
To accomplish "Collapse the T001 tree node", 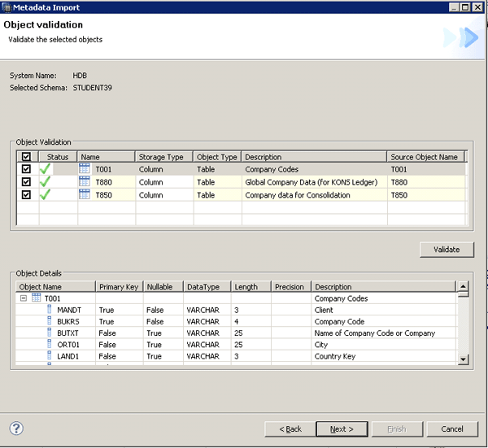I will 24,298.
